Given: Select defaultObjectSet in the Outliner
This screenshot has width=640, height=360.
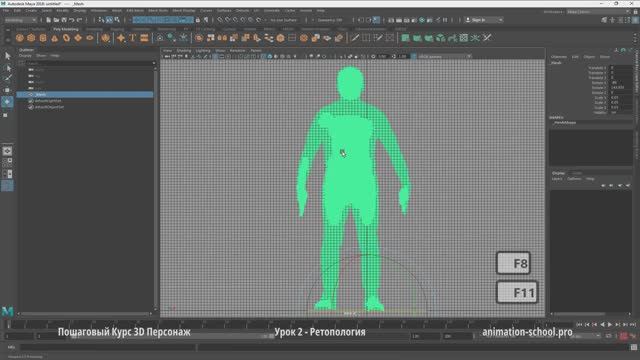Looking at the screenshot, I should pyautogui.click(x=49, y=107).
